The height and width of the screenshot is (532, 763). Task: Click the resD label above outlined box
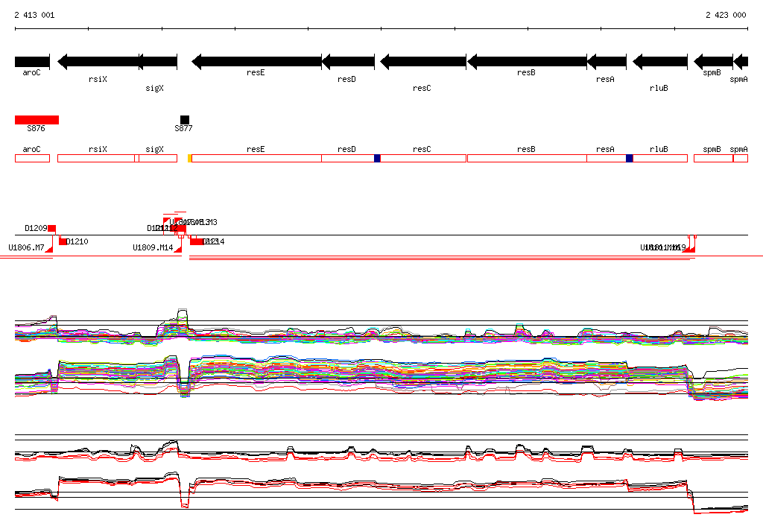[x=347, y=150]
